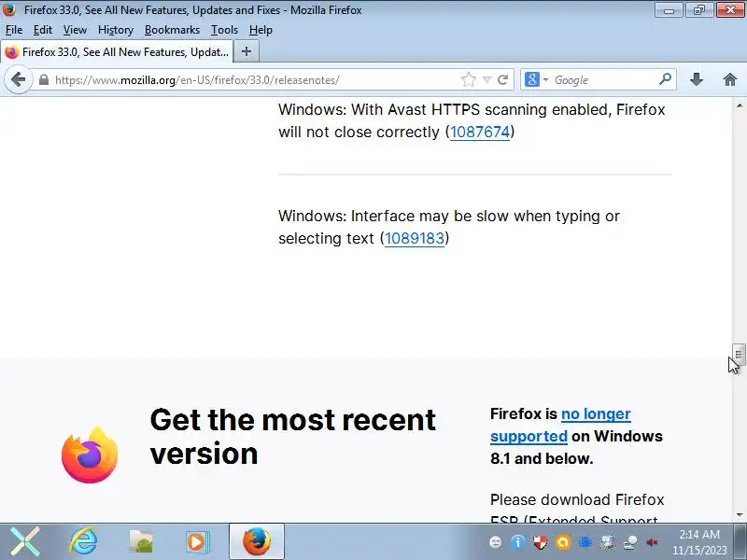Image resolution: width=747 pixels, height=560 pixels.
Task: Open a new tab with the plus button
Action: tap(247, 51)
